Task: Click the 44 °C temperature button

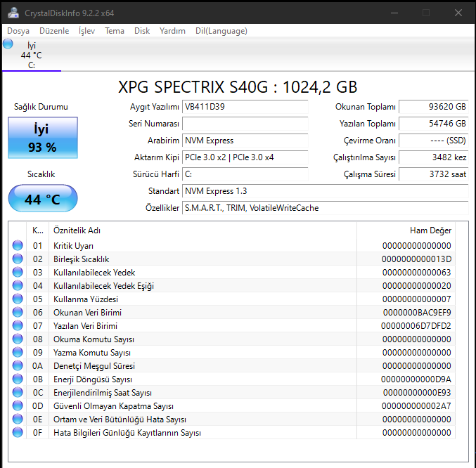Action: click(43, 198)
